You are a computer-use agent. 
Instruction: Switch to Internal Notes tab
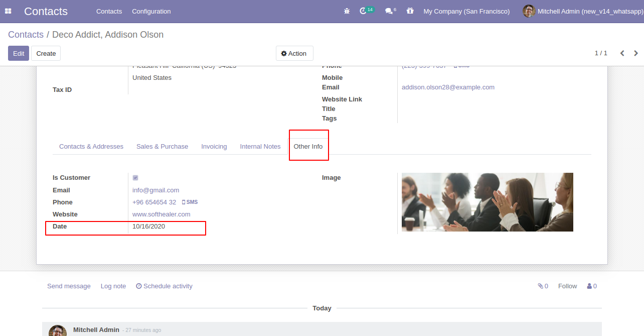point(260,147)
